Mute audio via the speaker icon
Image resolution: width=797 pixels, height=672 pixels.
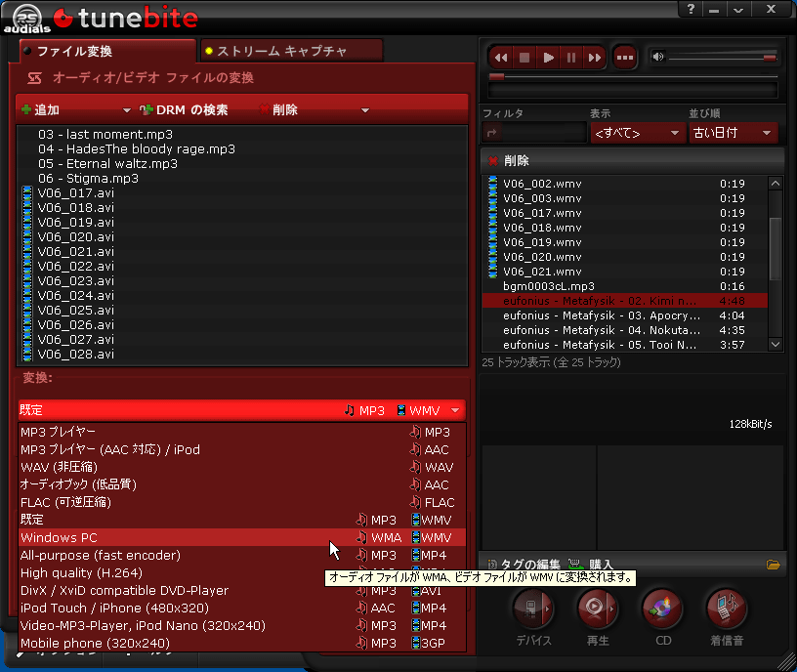[x=657, y=57]
